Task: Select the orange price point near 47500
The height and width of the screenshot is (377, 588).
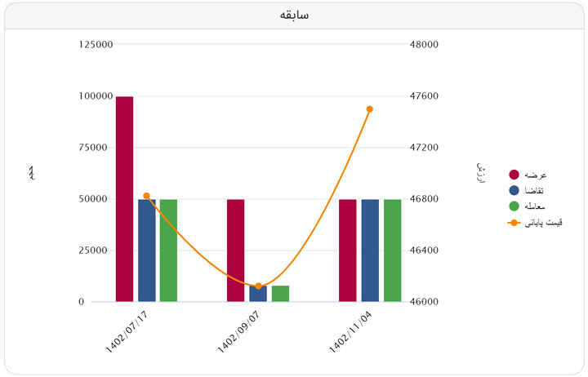Action: pyautogui.click(x=370, y=109)
